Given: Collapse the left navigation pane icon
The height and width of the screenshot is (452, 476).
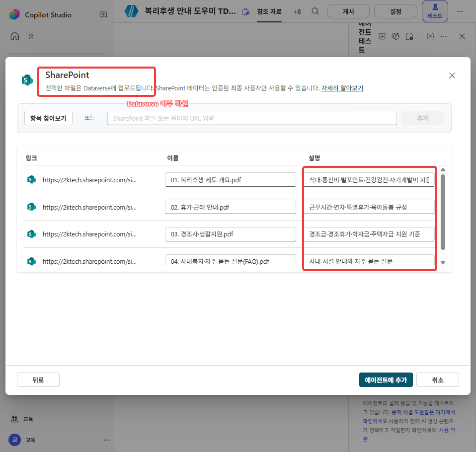Looking at the screenshot, I should click(x=103, y=14).
